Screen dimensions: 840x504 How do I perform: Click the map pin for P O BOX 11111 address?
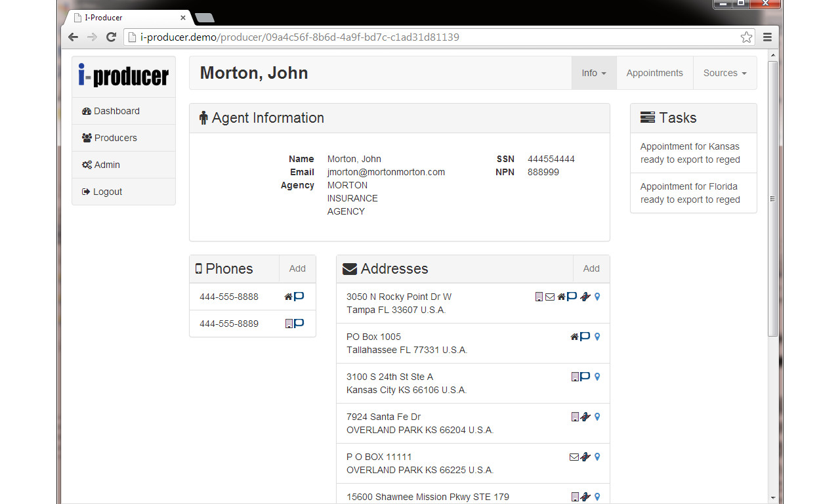click(597, 457)
